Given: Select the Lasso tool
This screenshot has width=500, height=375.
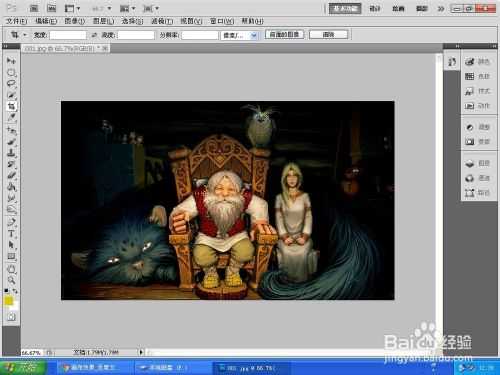Looking at the screenshot, I should (x=12, y=83).
